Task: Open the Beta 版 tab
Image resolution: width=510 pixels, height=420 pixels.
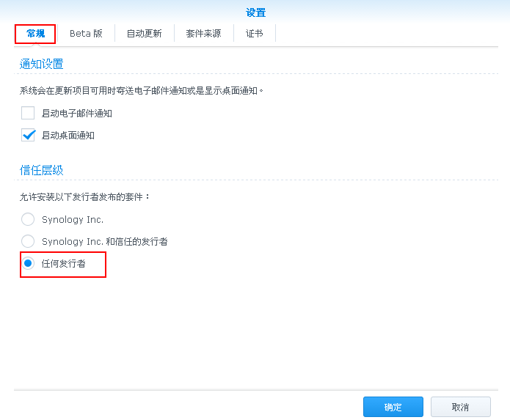Action: [x=86, y=34]
